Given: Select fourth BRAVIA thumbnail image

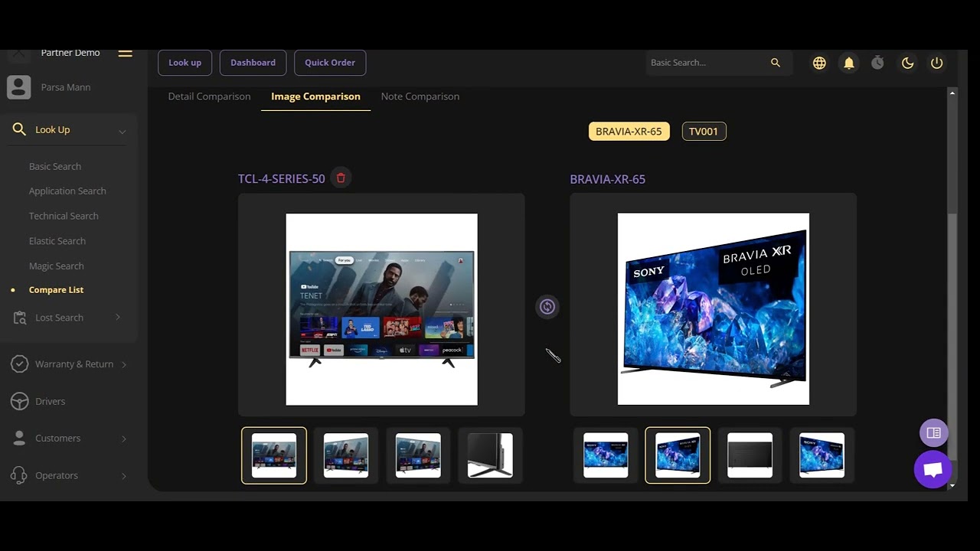Looking at the screenshot, I should click(822, 455).
